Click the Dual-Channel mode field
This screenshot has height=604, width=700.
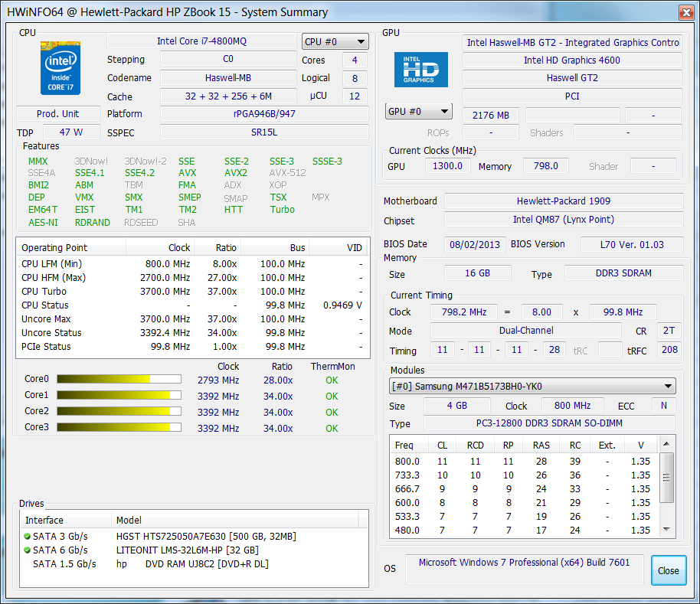point(526,331)
